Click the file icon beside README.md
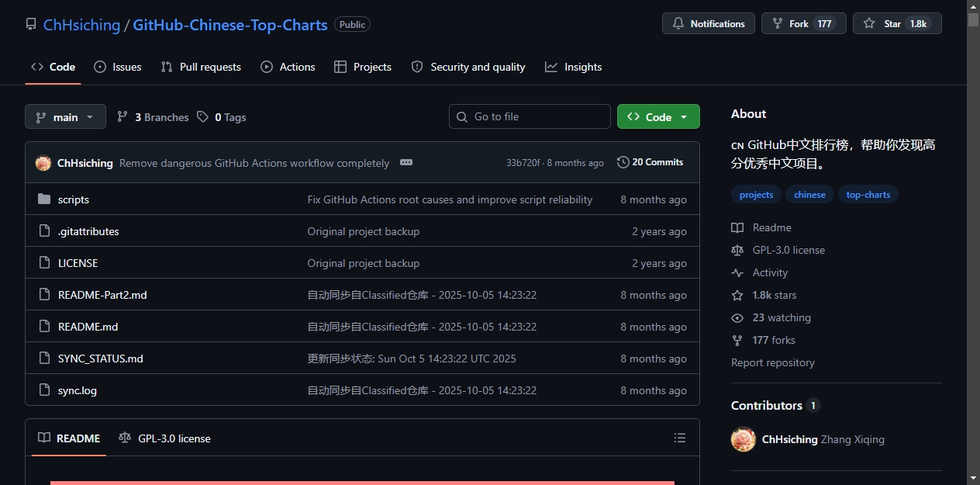Image resolution: width=980 pixels, height=485 pixels. [44, 327]
